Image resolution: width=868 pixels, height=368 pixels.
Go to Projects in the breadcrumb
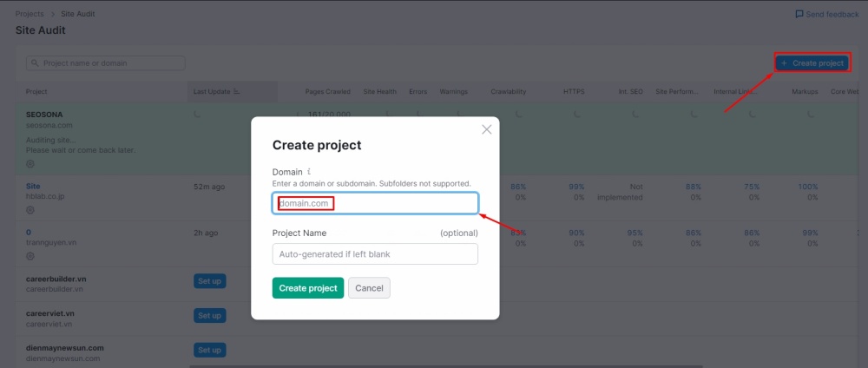(x=30, y=14)
